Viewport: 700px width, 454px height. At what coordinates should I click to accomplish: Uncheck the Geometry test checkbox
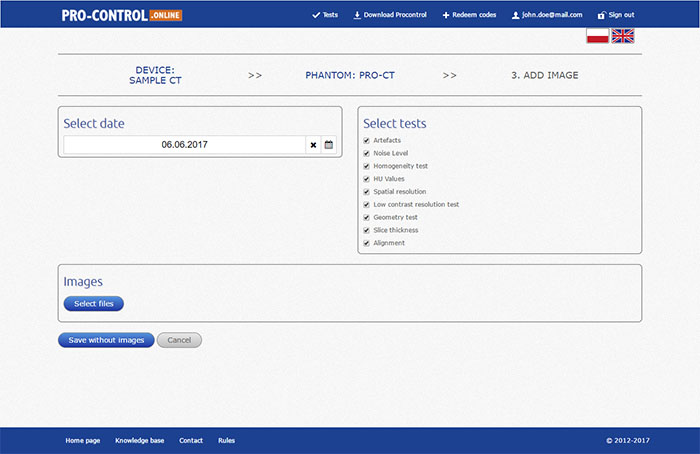tap(367, 217)
